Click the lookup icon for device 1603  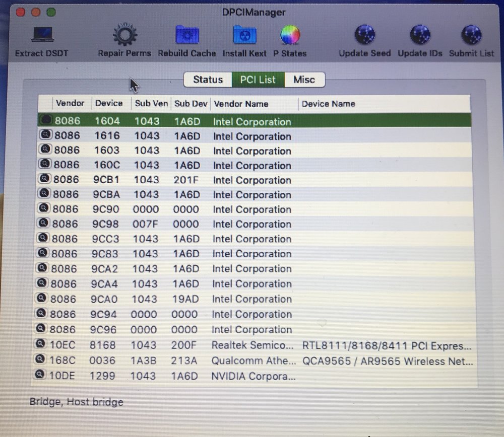coord(45,149)
